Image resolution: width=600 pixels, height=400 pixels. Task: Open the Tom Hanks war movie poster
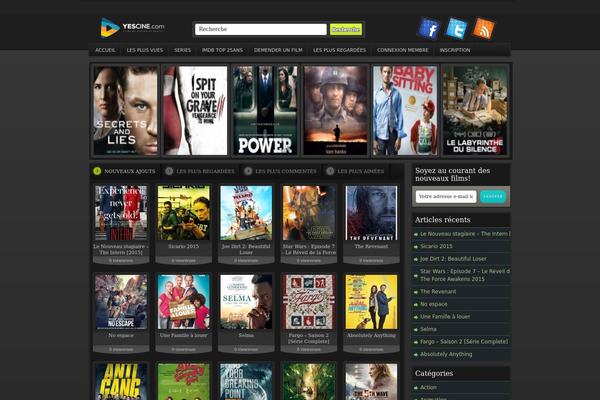click(336, 110)
